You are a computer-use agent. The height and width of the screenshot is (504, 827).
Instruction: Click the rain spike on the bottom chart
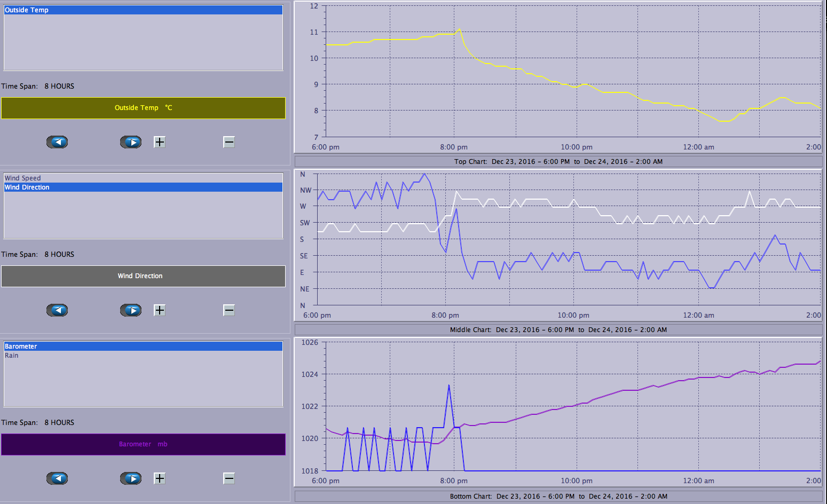click(449, 385)
